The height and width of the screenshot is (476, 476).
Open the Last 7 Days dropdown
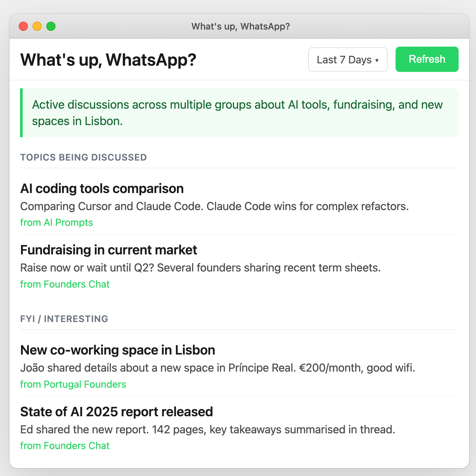(x=348, y=59)
